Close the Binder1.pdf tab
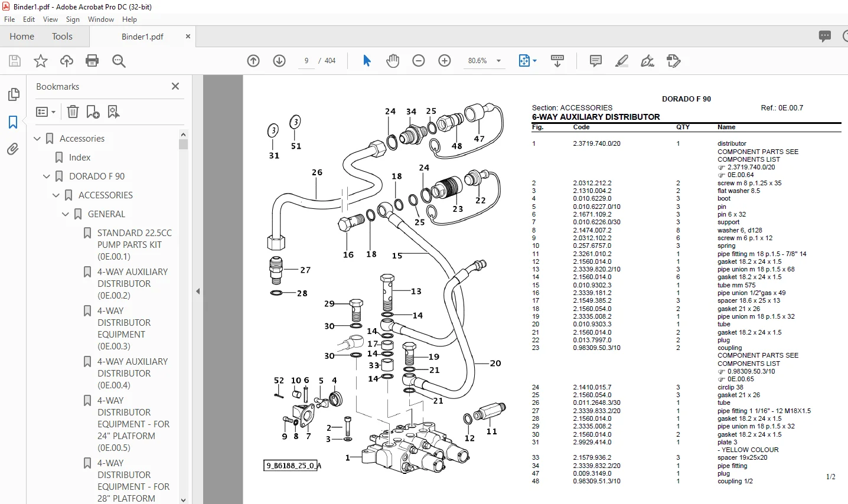The height and width of the screenshot is (504, 848). coord(188,37)
